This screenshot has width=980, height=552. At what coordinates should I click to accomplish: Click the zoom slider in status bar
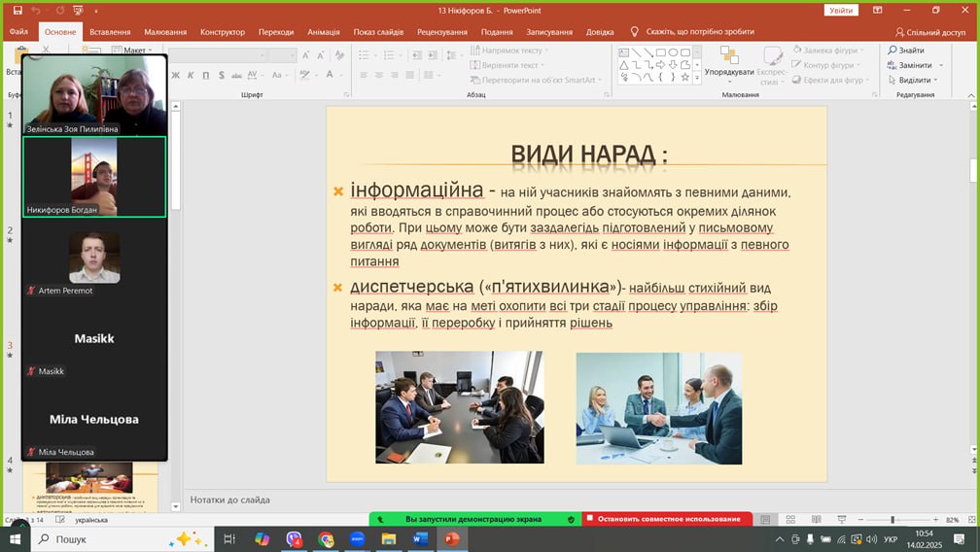click(892, 520)
